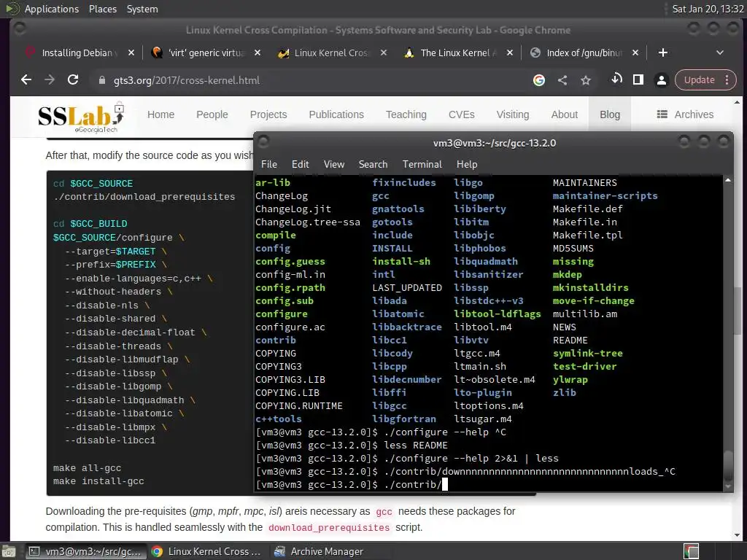Screen dimensions: 747x560
Task: Expand Chrome tab search chevron
Action: click(720, 52)
